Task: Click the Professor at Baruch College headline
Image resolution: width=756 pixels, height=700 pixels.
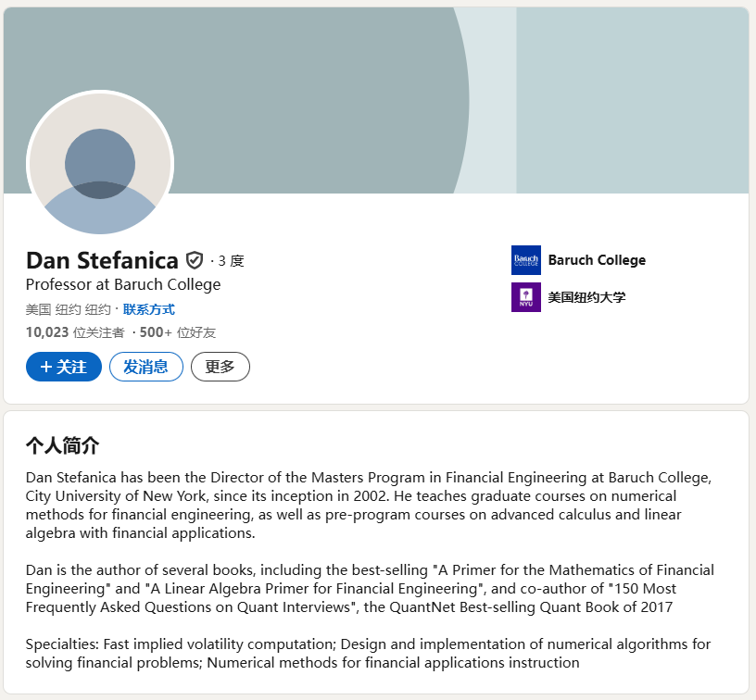Action: pos(123,284)
